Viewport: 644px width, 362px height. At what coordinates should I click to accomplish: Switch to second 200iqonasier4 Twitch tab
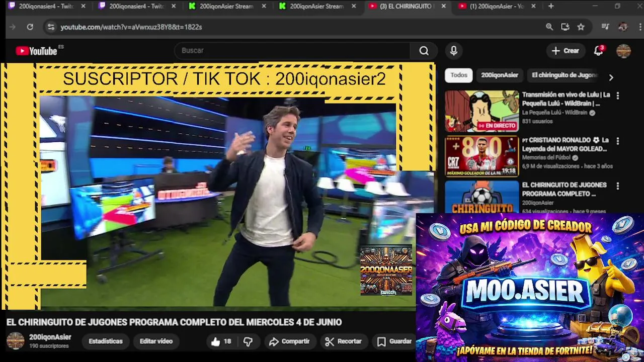[136, 6]
